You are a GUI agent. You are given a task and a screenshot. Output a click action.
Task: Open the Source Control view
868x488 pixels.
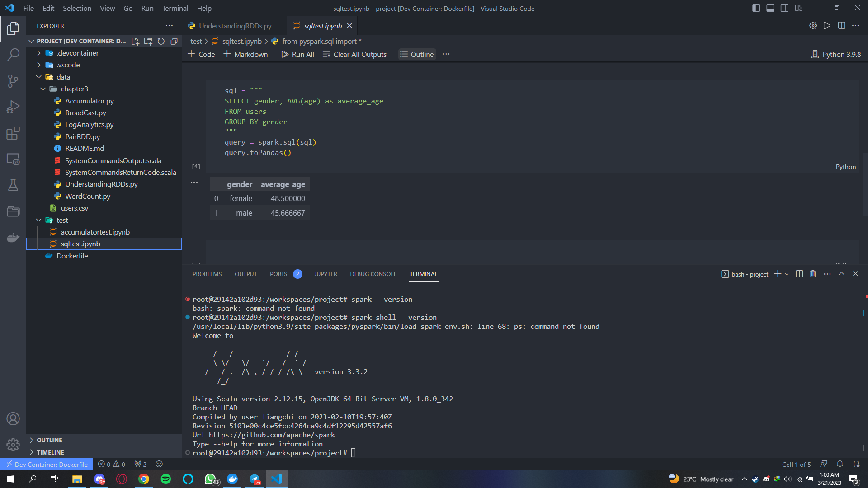click(x=14, y=80)
